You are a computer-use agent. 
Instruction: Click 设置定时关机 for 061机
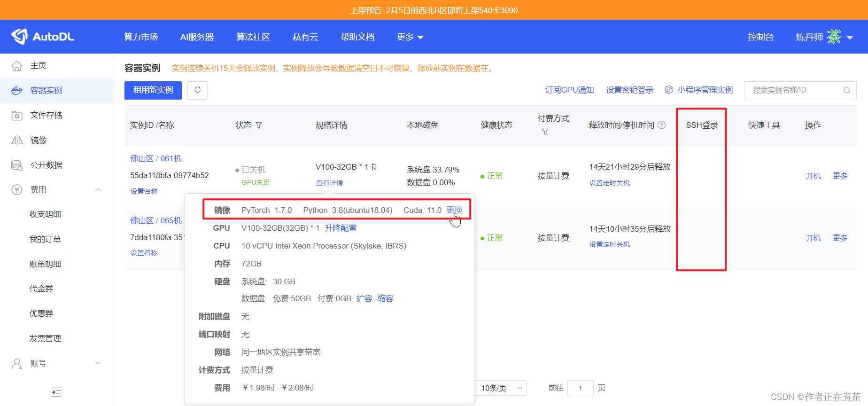click(x=610, y=183)
